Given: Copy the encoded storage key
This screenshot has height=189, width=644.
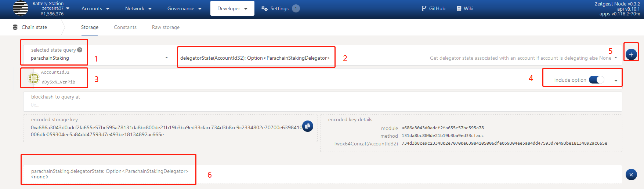Looking at the screenshot, I should [308, 126].
